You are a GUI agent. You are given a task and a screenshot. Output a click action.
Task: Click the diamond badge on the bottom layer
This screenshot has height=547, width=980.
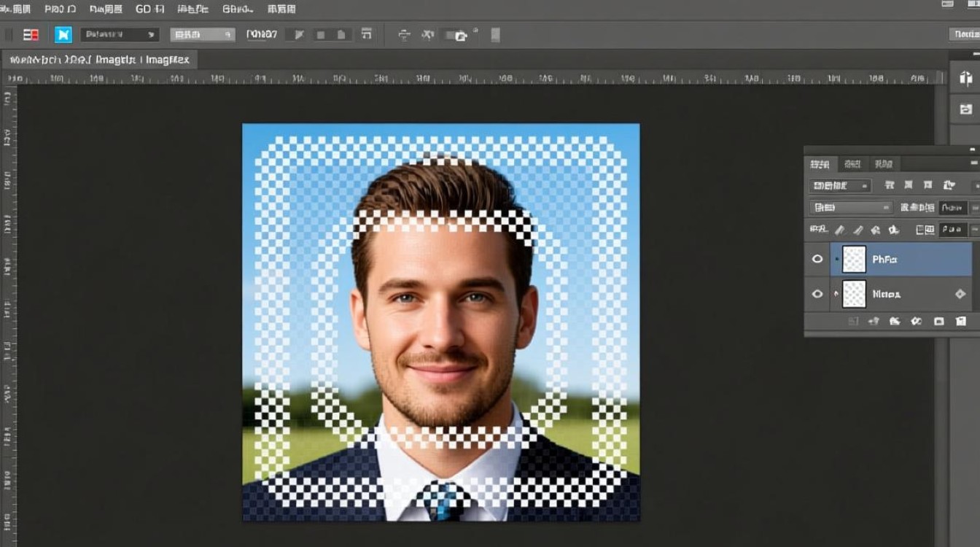tap(960, 294)
